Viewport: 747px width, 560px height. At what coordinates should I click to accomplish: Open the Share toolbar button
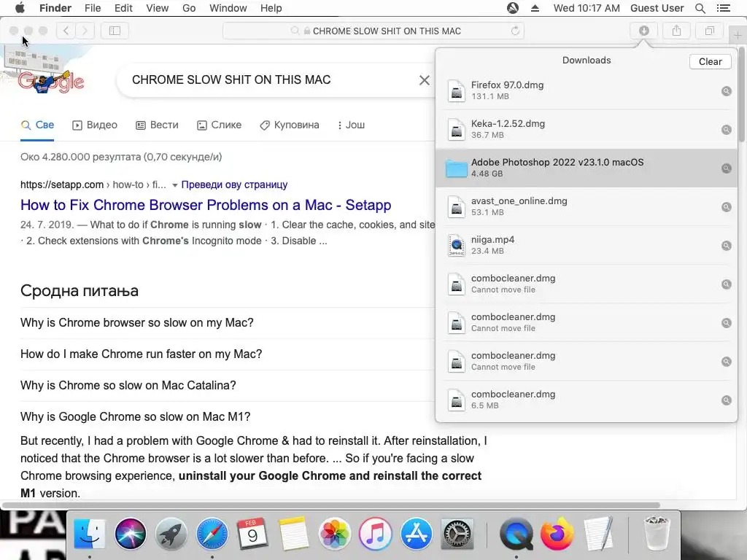pyautogui.click(x=676, y=31)
